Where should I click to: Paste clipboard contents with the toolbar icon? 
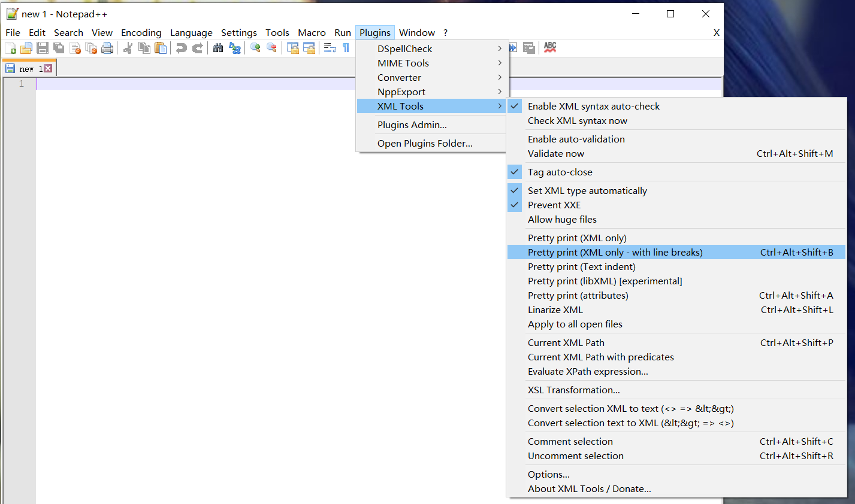(161, 47)
